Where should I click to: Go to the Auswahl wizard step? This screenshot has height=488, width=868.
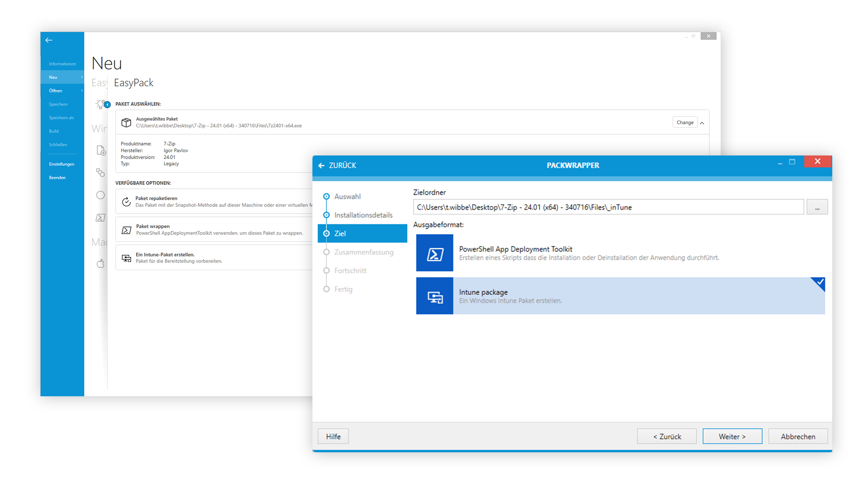coord(347,197)
